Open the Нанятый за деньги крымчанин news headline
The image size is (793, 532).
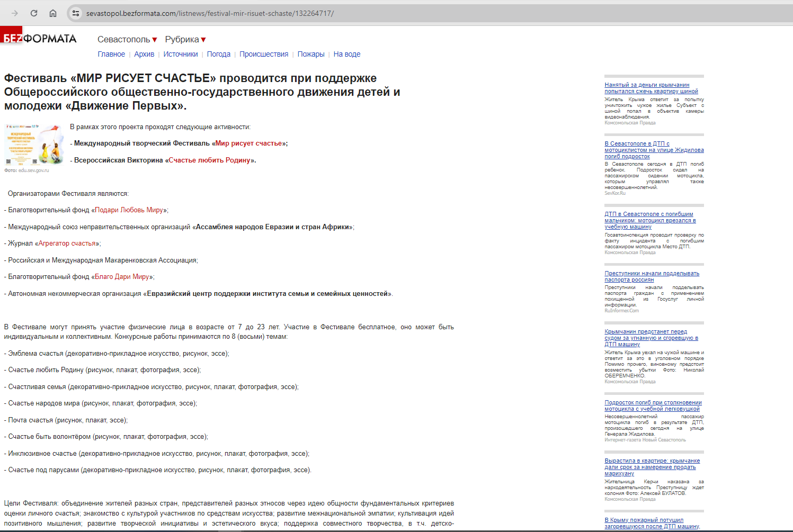(652, 88)
